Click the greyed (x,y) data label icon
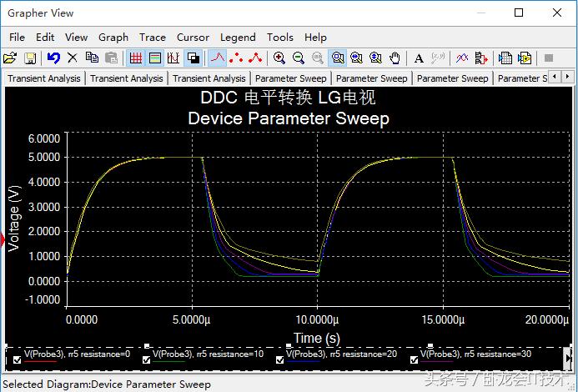 (438, 58)
